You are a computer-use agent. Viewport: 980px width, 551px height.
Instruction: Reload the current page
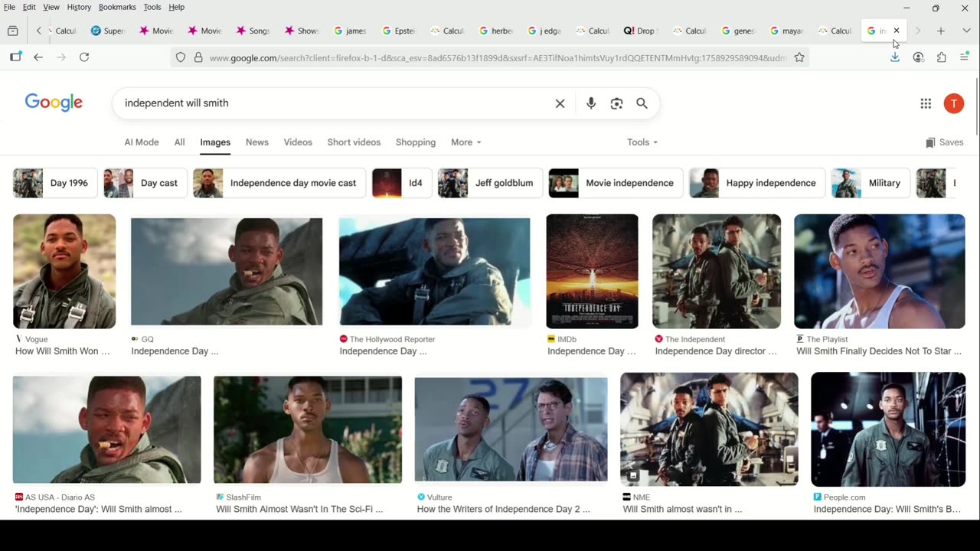point(84,57)
